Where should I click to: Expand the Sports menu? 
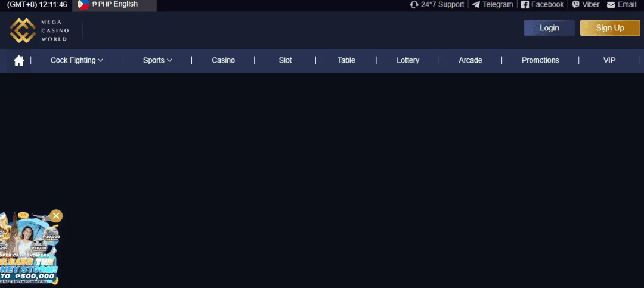(157, 60)
